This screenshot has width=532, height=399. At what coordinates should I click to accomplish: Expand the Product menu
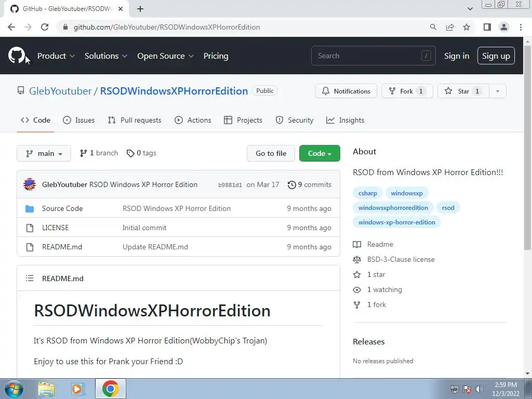(x=56, y=56)
